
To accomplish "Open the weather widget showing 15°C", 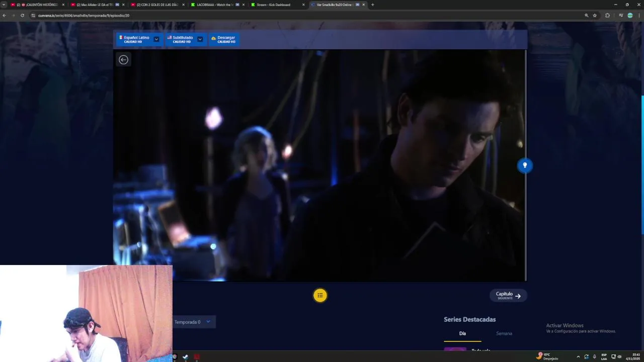I will (x=548, y=356).
